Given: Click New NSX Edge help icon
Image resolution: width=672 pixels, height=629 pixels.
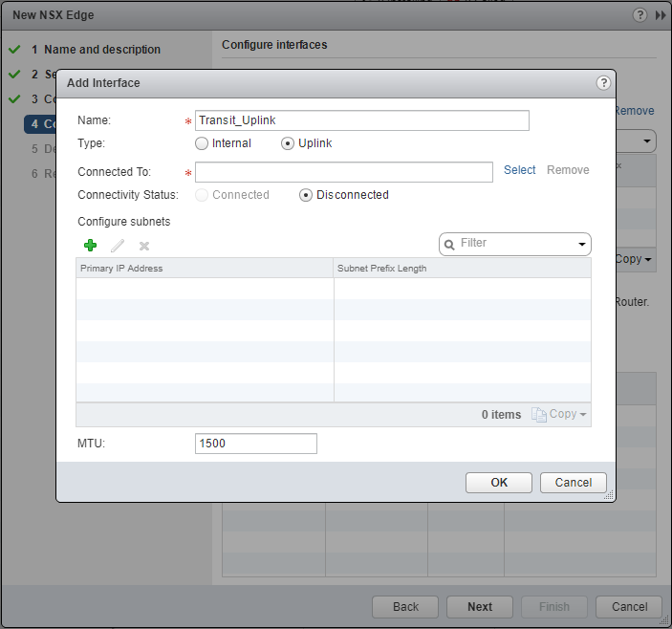Looking at the screenshot, I should click(x=639, y=15).
